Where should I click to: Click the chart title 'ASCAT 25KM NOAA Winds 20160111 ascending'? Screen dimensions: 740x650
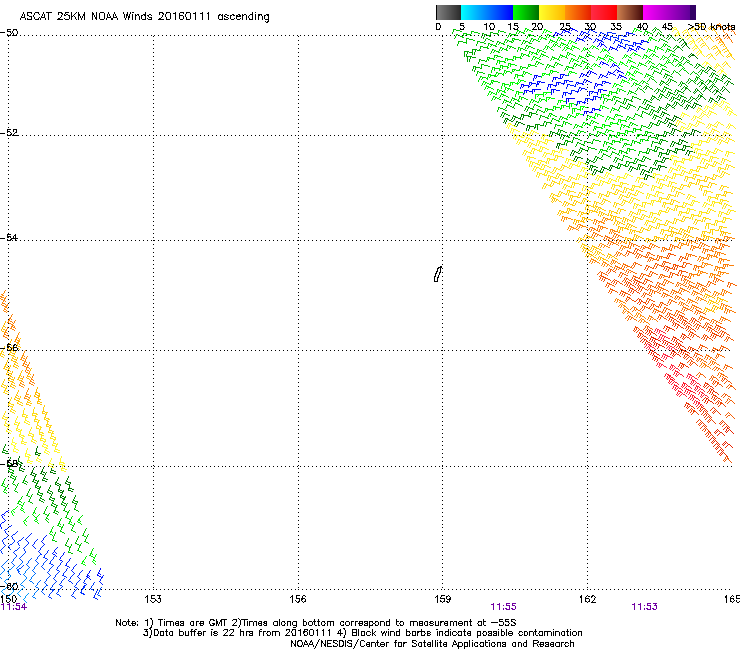pos(144,17)
